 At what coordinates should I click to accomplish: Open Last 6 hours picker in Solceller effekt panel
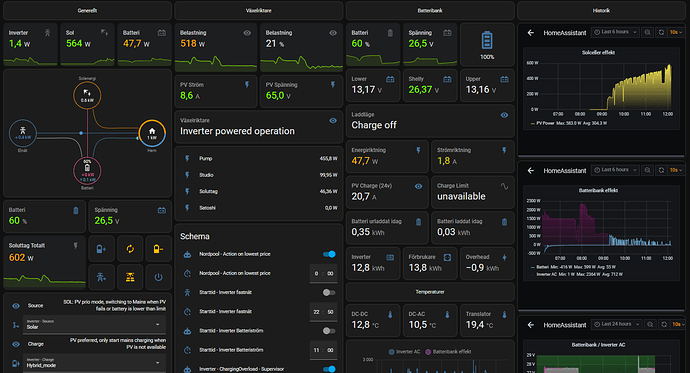click(x=615, y=32)
